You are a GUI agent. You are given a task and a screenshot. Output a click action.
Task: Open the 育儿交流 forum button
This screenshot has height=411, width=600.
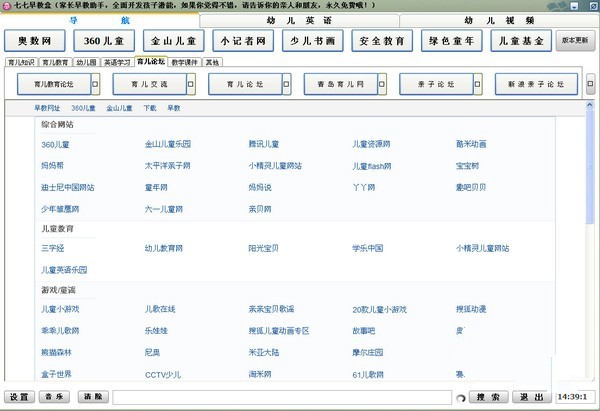(x=150, y=84)
